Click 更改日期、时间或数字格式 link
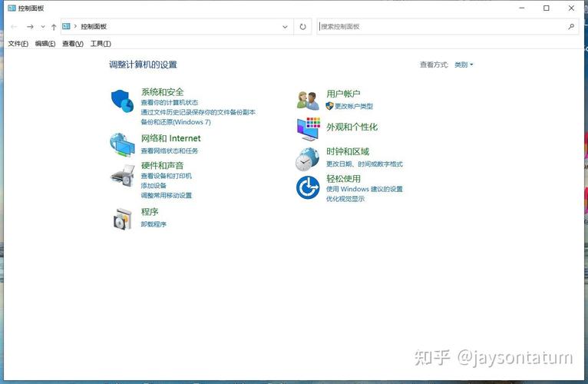588x384 pixels. (x=365, y=164)
